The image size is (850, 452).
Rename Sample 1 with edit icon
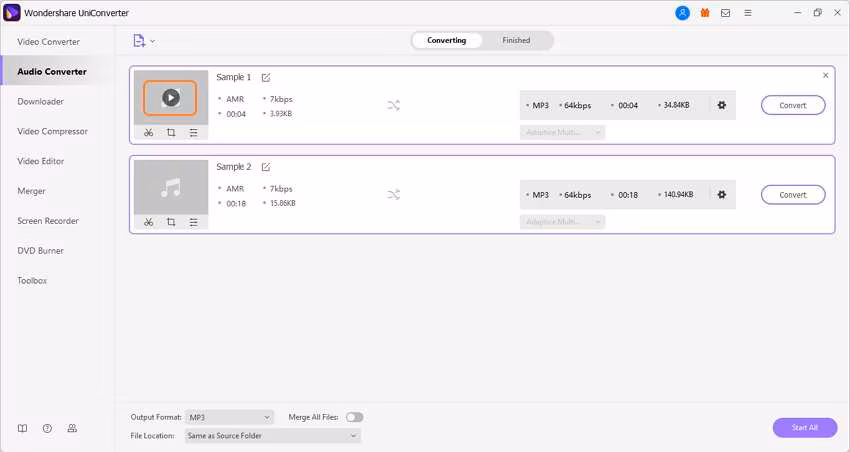[266, 78]
